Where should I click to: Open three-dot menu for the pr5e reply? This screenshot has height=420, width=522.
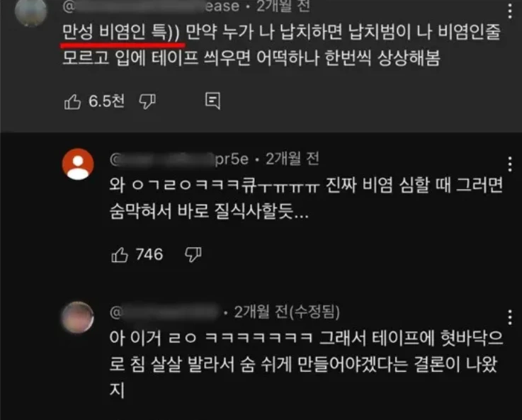click(510, 164)
